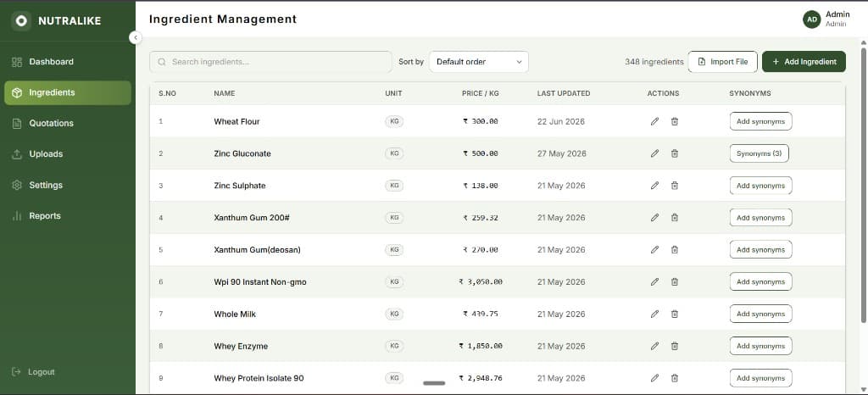Delete the Zinc Gluconate ingredient via trash icon
This screenshot has height=395, width=868.
click(674, 153)
